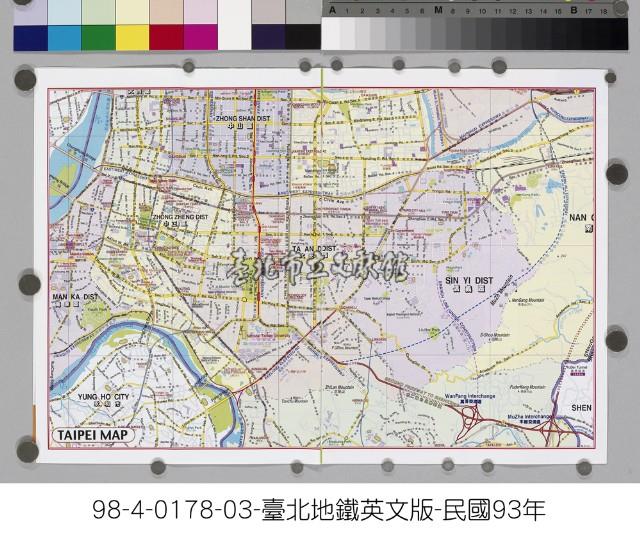Image resolution: width=640 pixels, height=533 pixels.
Task: Pick the black color swatch
Action: [302, 38]
